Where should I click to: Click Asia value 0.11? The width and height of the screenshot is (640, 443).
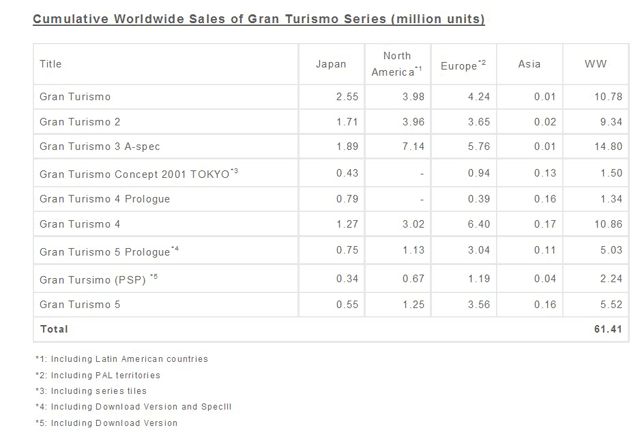[545, 250]
